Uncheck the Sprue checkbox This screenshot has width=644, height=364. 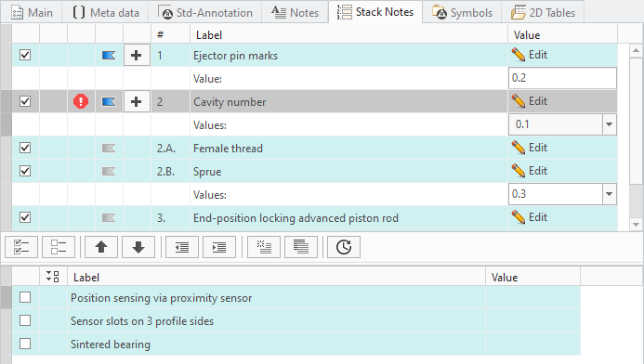pyautogui.click(x=25, y=171)
